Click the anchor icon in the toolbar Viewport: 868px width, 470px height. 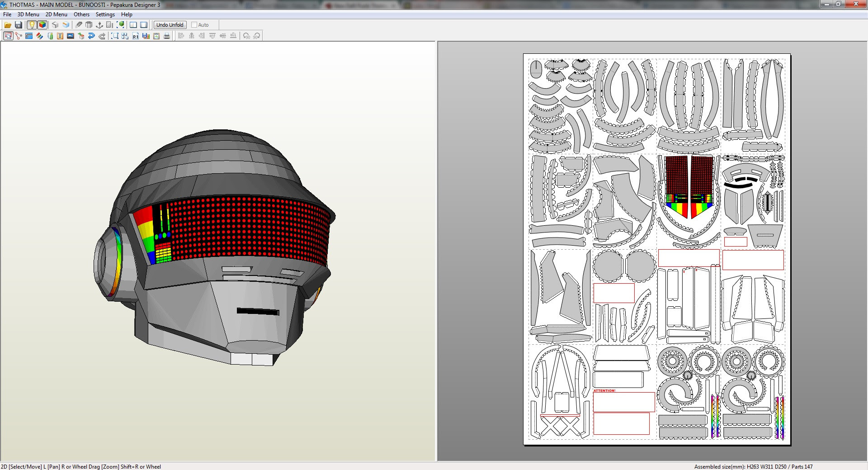99,25
